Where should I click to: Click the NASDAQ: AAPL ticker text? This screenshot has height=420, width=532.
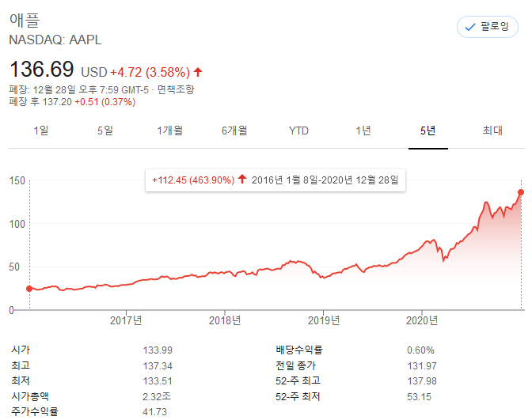pyautogui.click(x=55, y=40)
